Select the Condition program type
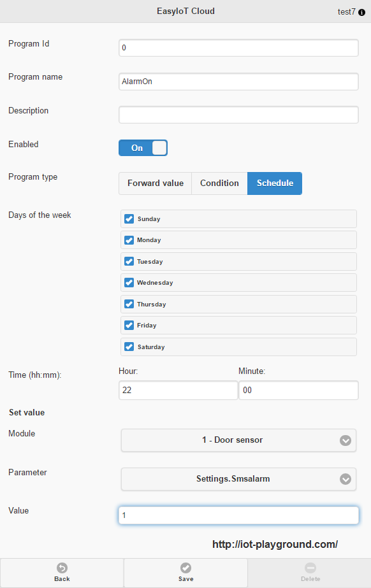371x588 pixels. 219,183
